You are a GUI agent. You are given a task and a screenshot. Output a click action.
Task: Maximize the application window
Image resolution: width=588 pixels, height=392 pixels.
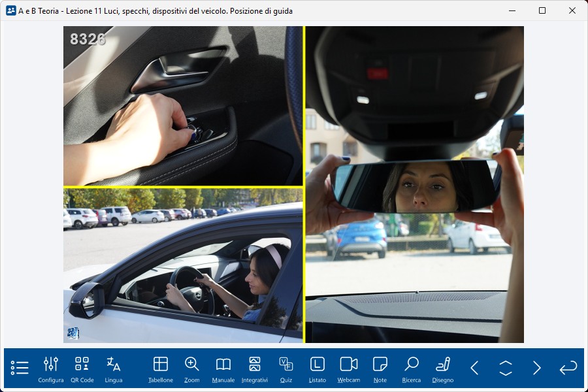[542, 10]
